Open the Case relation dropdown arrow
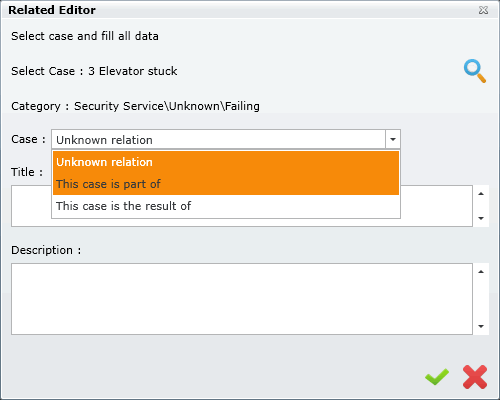500x400 pixels. point(393,139)
